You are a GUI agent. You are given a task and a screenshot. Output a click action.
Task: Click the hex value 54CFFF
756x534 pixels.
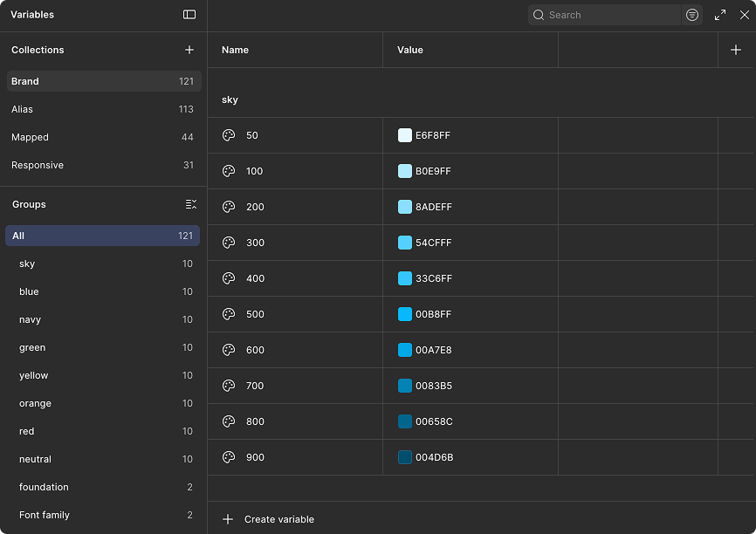(x=434, y=243)
